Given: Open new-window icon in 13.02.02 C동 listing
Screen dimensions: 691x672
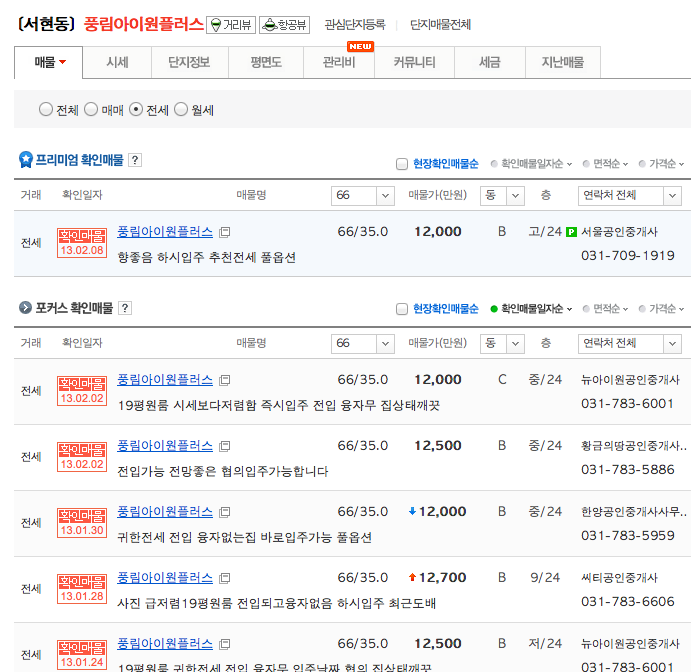Looking at the screenshot, I should click(225, 380).
